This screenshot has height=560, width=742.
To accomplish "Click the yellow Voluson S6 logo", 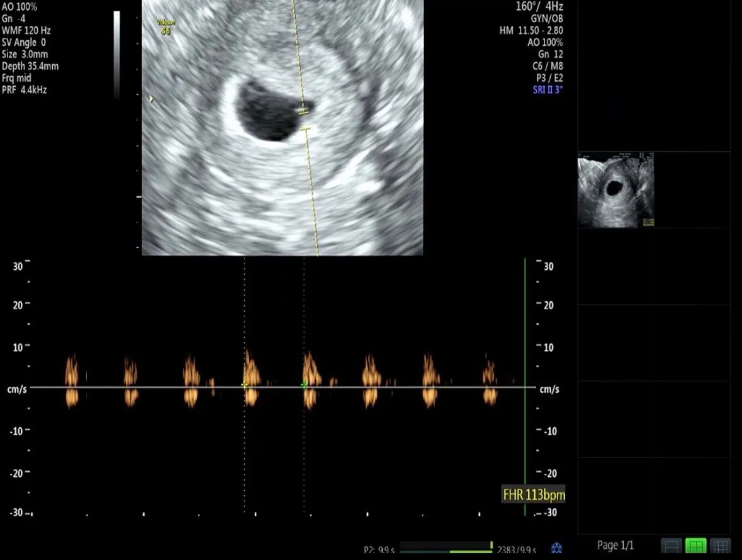I will pos(166,28).
